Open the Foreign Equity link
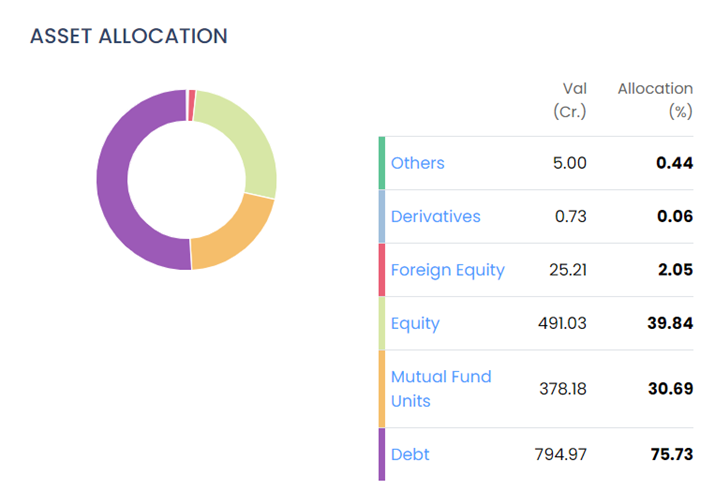 (x=447, y=270)
